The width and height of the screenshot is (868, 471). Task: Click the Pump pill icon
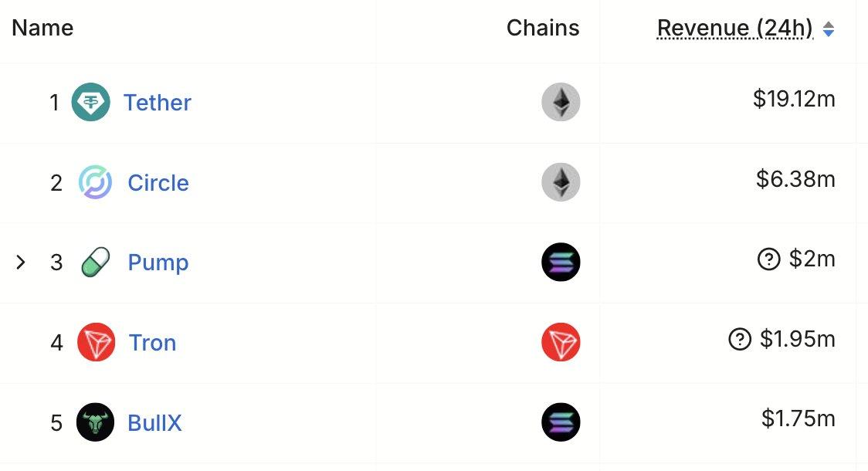(x=96, y=263)
